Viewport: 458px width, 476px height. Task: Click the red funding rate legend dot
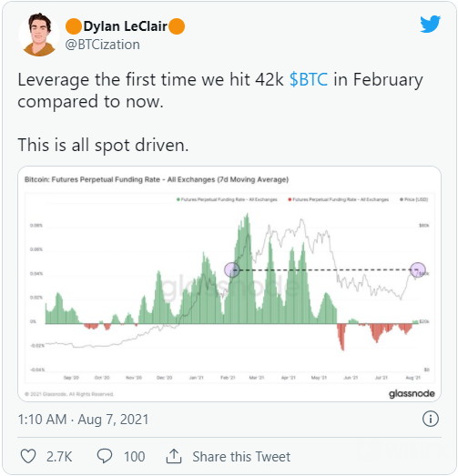coord(290,199)
